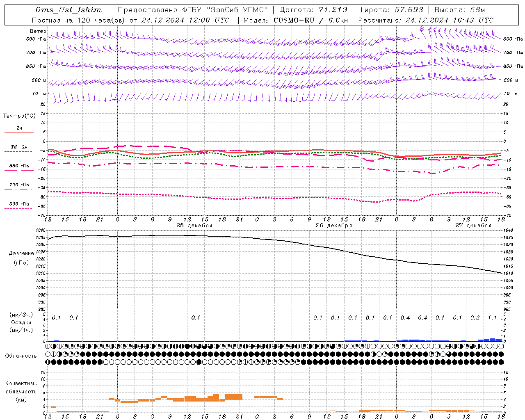Screen dimensions: 525x420
Task: Click the Конвективн. convective cloud label
Action: tap(21, 383)
